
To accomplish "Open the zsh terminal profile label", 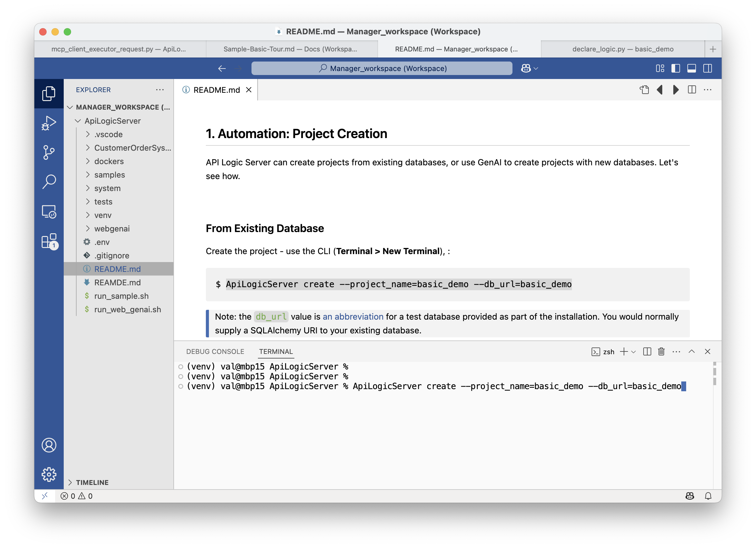I will [603, 351].
